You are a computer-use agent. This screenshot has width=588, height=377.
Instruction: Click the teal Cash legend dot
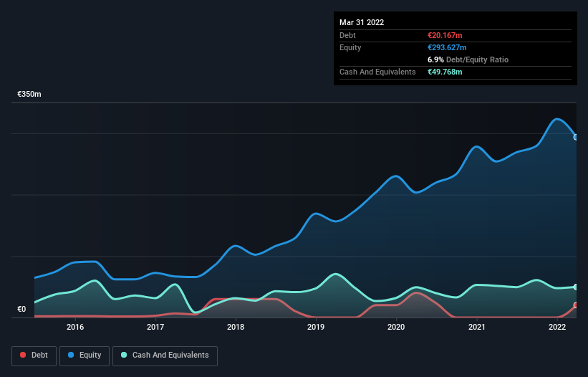point(124,355)
